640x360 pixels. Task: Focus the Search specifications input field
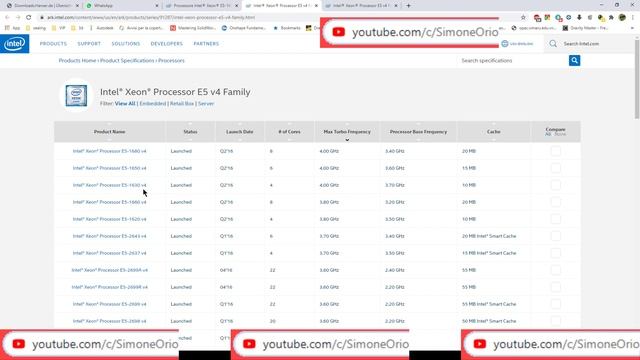513,60
